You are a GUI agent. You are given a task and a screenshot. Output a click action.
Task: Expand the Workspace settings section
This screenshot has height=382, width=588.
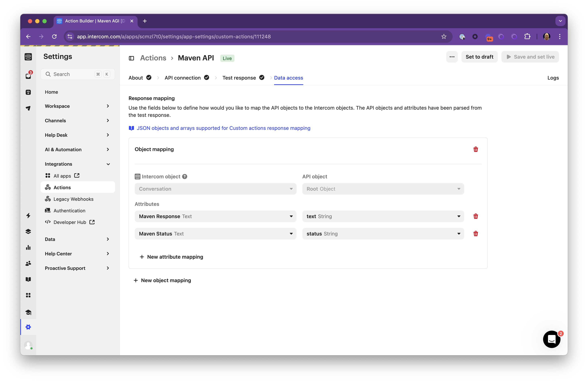[x=77, y=106]
